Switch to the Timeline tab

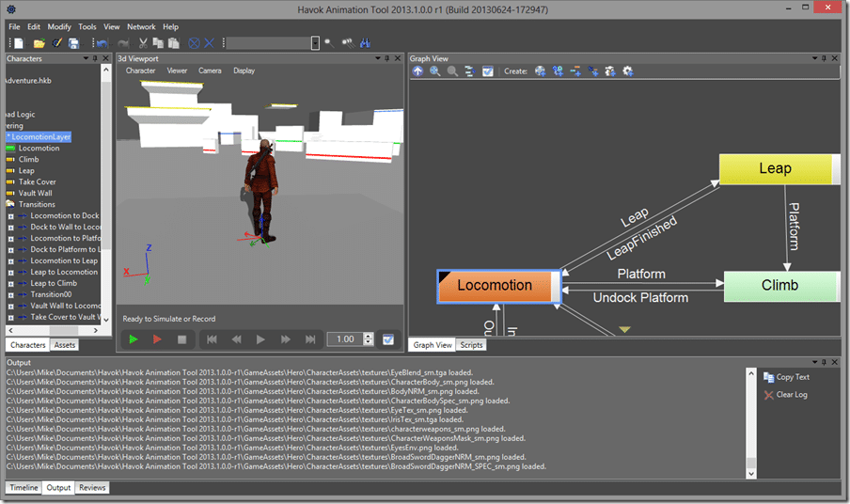(24, 487)
